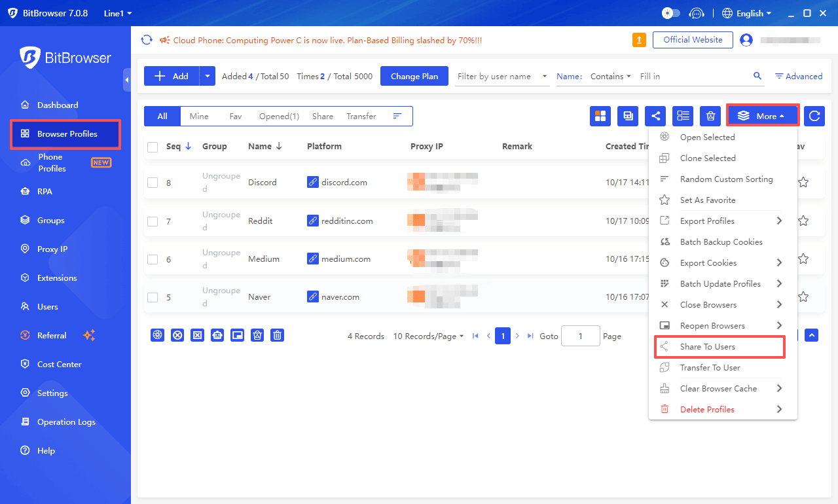Tick the select-all checkbox in table header

click(x=153, y=147)
